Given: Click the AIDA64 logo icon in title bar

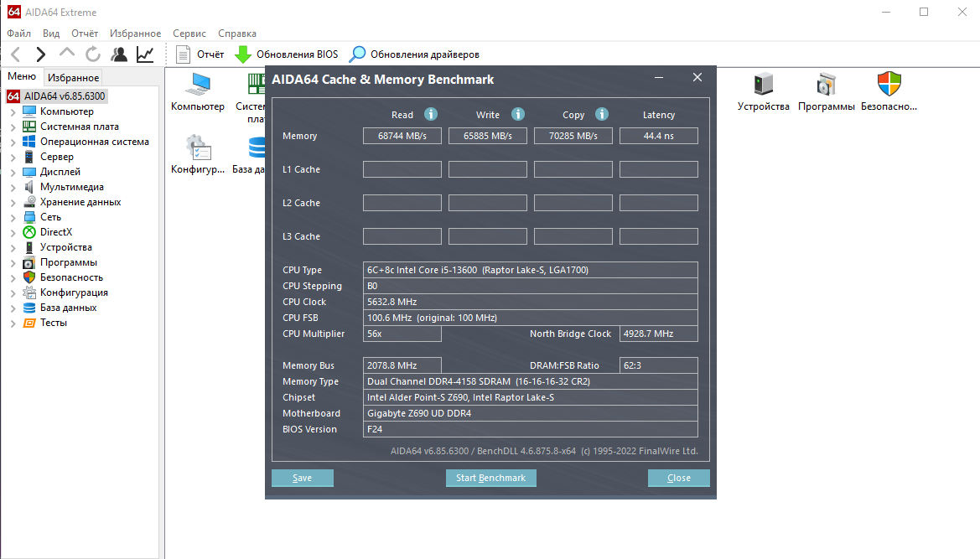Looking at the screenshot, I should 13,12.
